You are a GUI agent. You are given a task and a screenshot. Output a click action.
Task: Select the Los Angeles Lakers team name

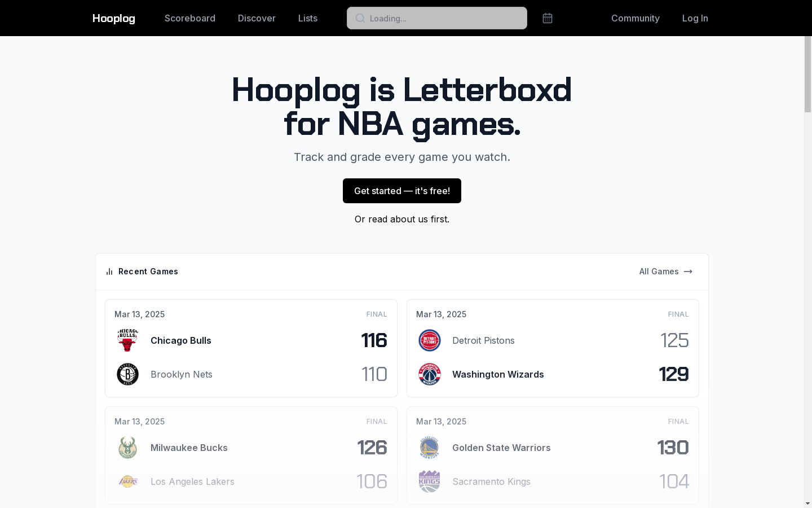pos(192,481)
